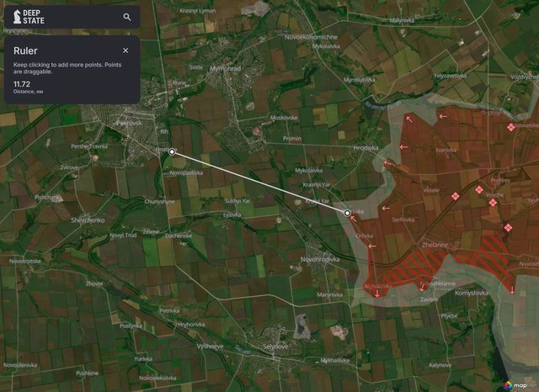The width and height of the screenshot is (539, 392).
Task: Click the Pokrovsk city label
Action: click(x=129, y=123)
